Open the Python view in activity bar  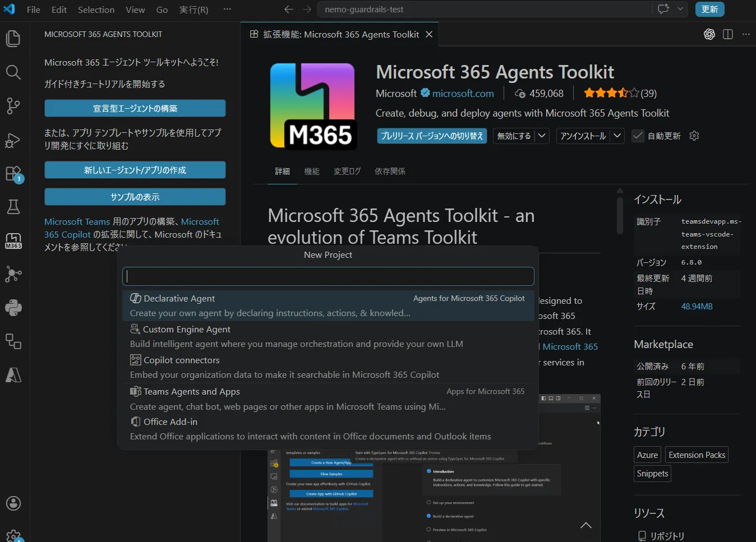pos(13,308)
